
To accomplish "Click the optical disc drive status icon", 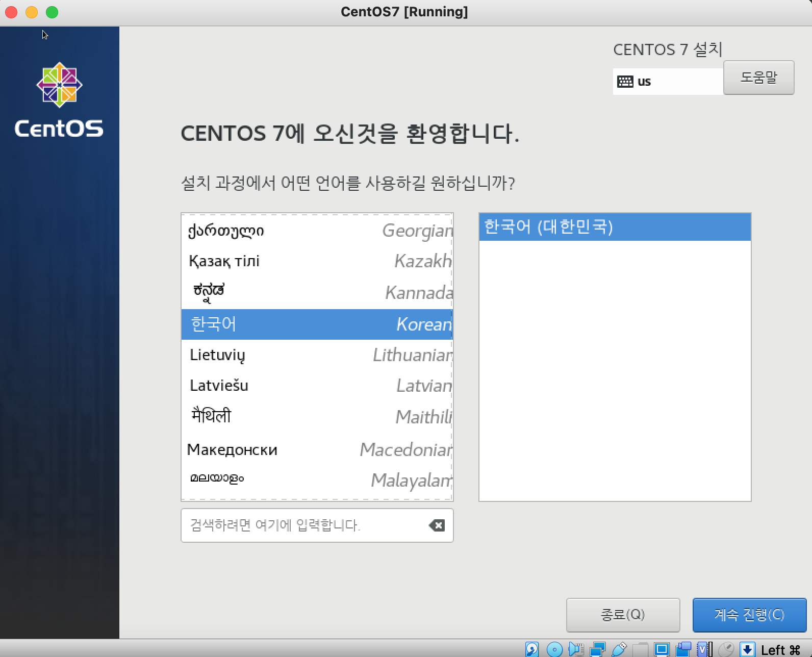I will coord(554,649).
